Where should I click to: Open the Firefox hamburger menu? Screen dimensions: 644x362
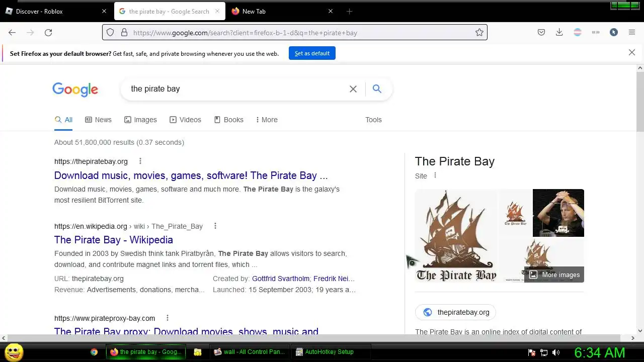(x=632, y=32)
